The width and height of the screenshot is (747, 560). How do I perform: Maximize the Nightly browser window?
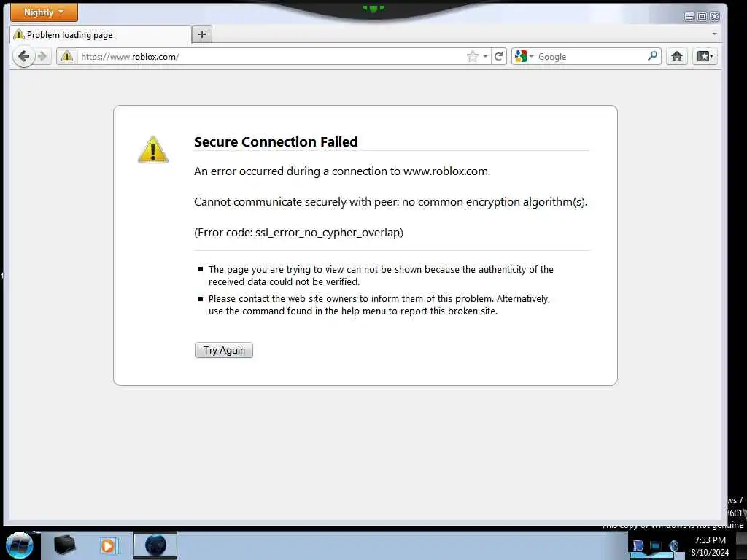point(702,17)
